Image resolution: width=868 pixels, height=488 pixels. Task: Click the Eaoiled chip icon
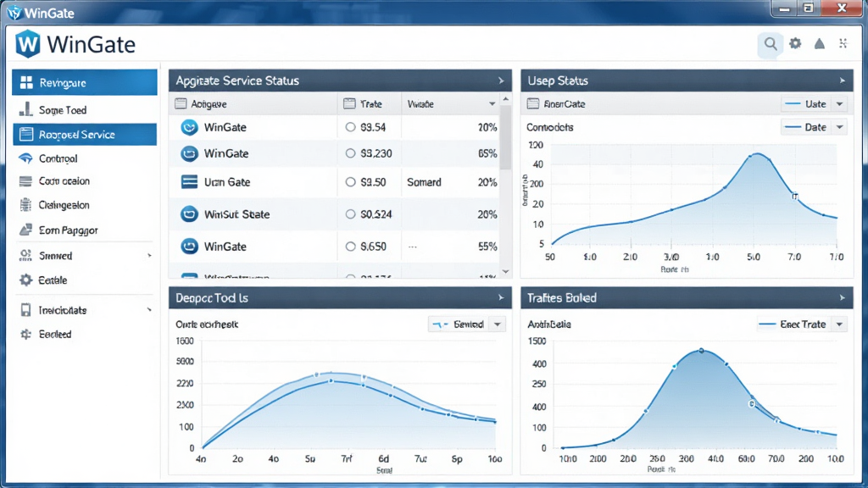(25, 334)
